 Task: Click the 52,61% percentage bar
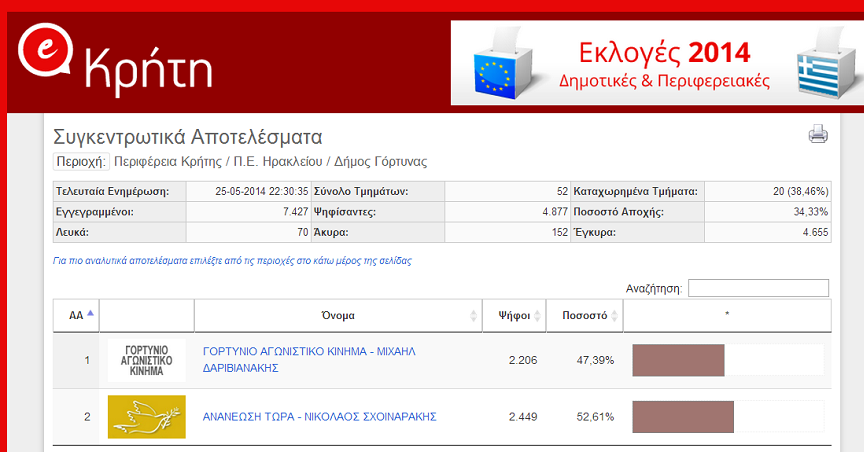pyautogui.click(x=684, y=417)
